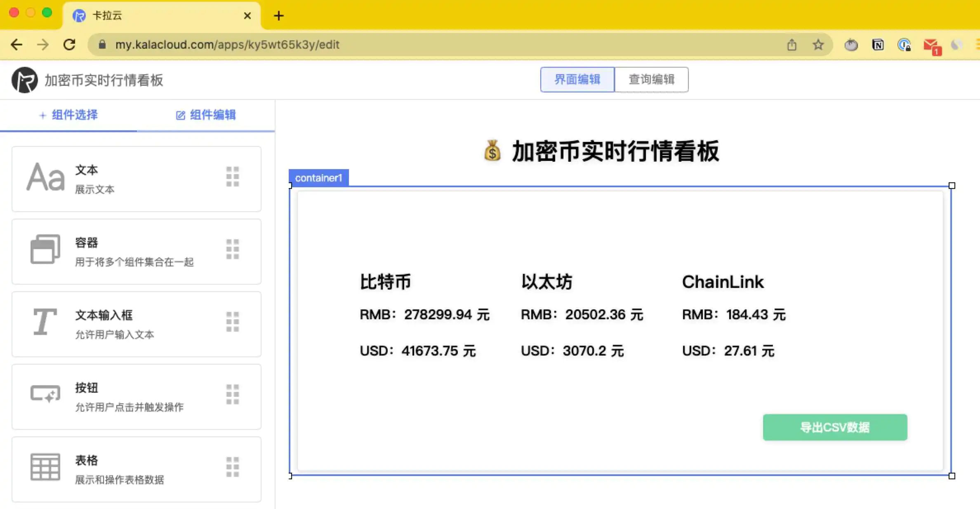Click the 文本输入框 T icon
980x509 pixels.
[44, 322]
